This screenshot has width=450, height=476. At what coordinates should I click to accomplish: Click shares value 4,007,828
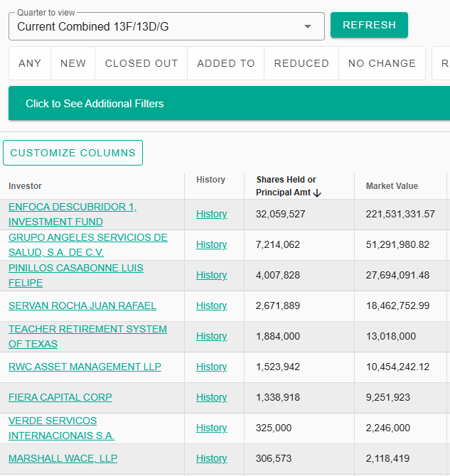coord(278,275)
